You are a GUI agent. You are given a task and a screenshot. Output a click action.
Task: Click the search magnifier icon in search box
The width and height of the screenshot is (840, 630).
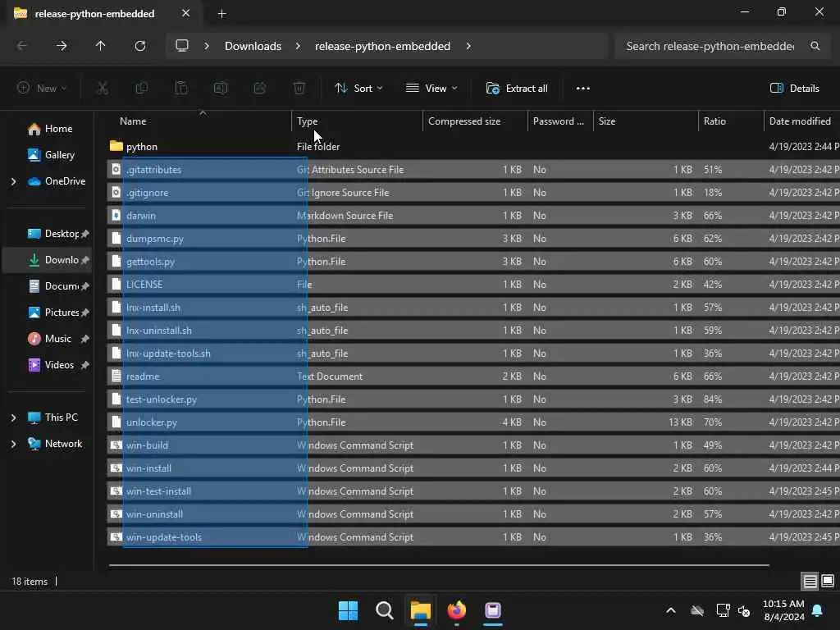tap(815, 46)
